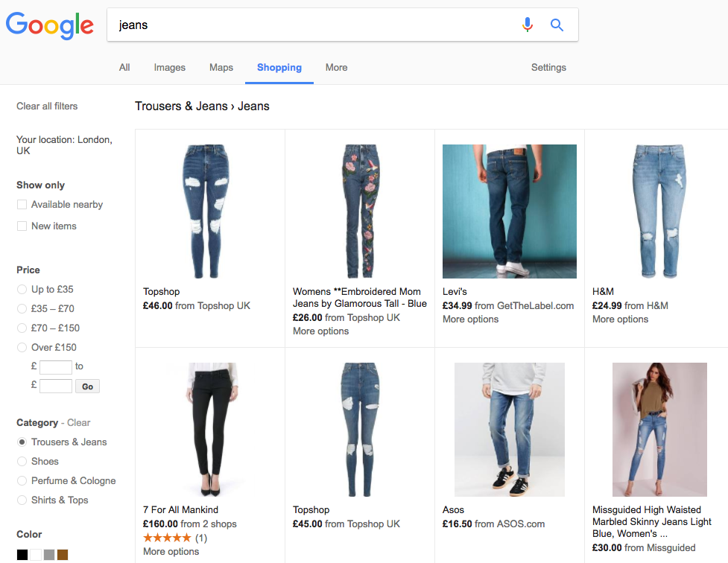
Task: Select the Perfume & Cologne category
Action: [x=22, y=481]
